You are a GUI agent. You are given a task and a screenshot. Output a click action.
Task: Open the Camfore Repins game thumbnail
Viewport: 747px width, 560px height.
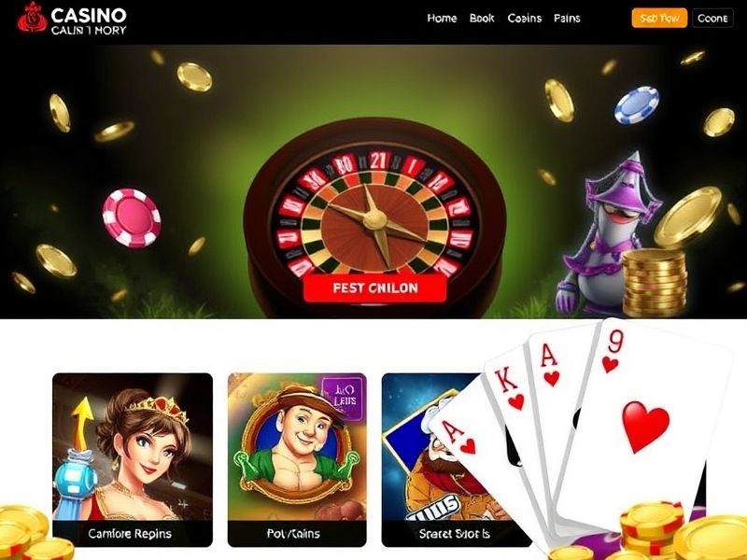pyautogui.click(x=133, y=459)
